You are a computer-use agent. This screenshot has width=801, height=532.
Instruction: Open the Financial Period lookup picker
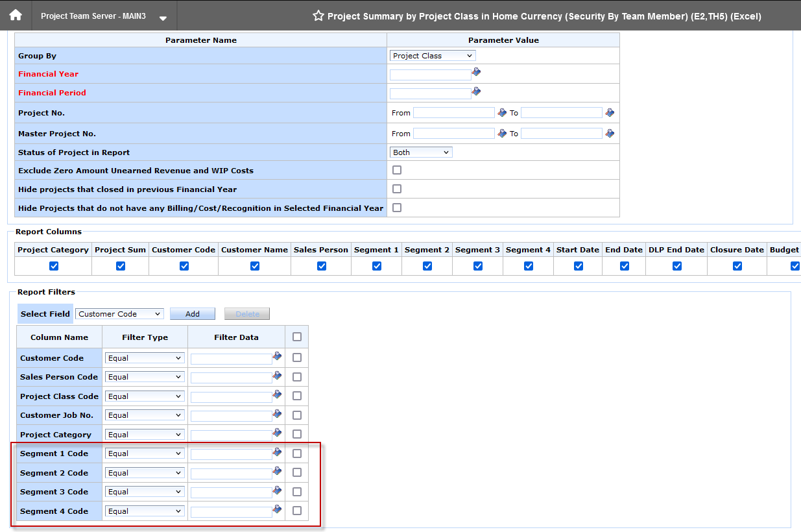(x=476, y=90)
